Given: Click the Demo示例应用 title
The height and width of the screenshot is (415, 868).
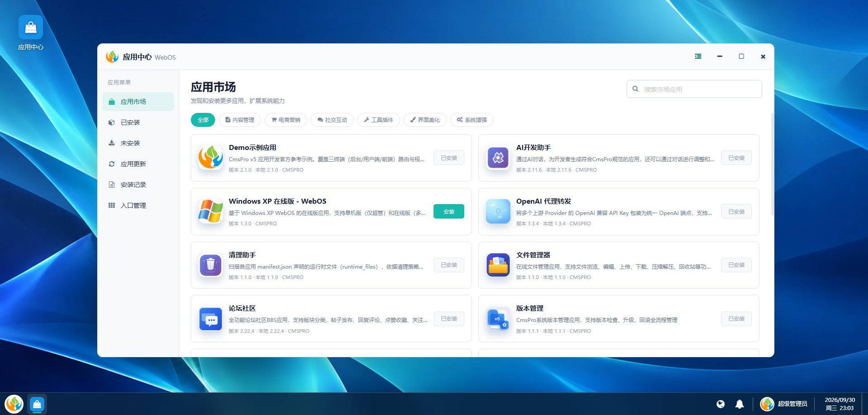Looking at the screenshot, I should coord(252,148).
